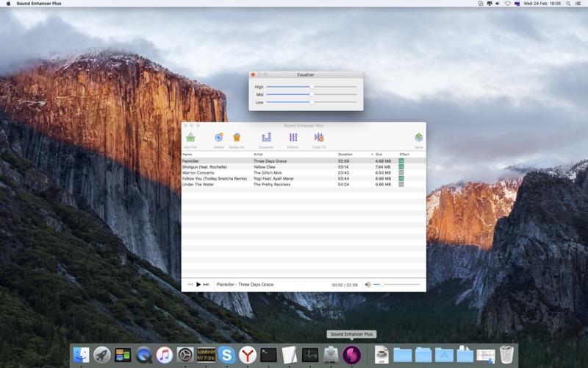Open Launchpad from the Dock

pyautogui.click(x=102, y=355)
